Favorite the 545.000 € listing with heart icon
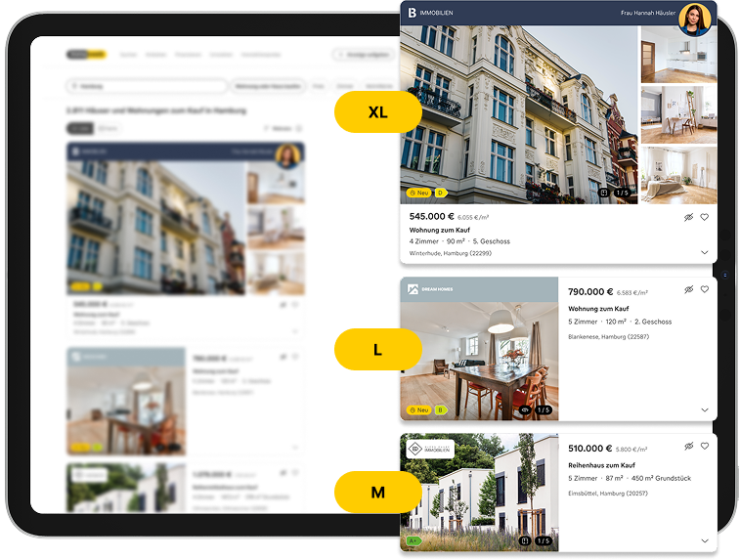The image size is (740, 560). tap(704, 217)
